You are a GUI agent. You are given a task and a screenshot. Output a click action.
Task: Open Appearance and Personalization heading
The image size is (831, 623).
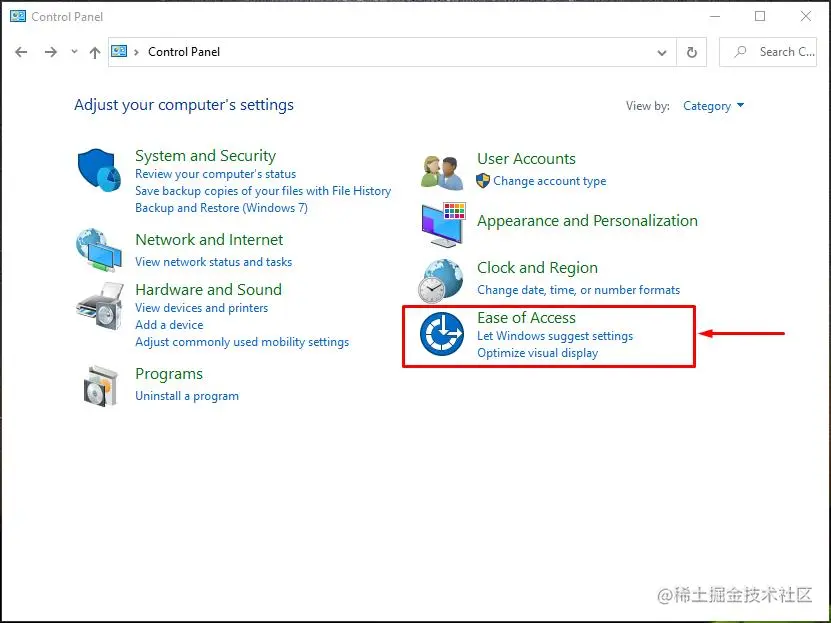pyautogui.click(x=587, y=221)
